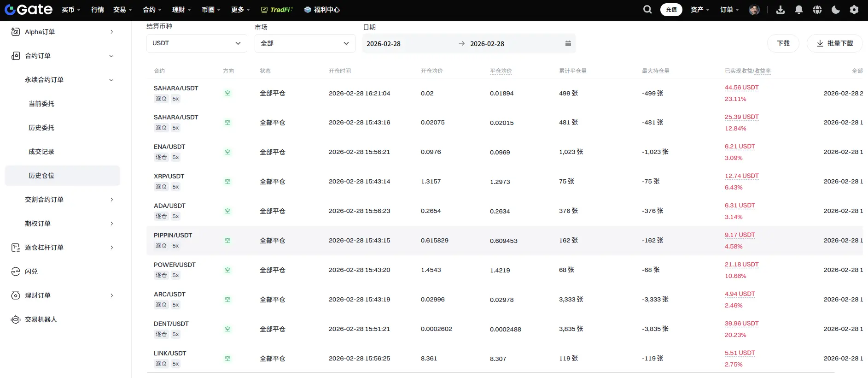Open the date range calendar icon
The width and height of the screenshot is (868, 378).
pos(568,43)
